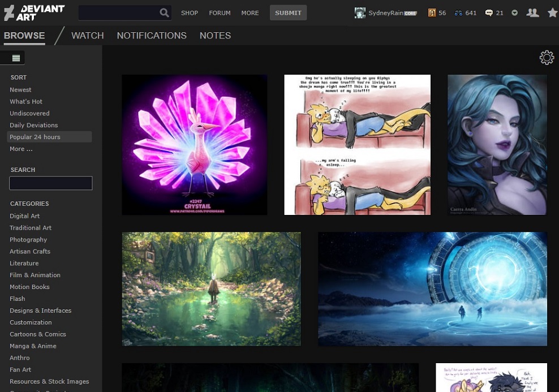Select the "Popular 24 hours" sort option
The height and width of the screenshot is (392, 559).
tap(34, 136)
